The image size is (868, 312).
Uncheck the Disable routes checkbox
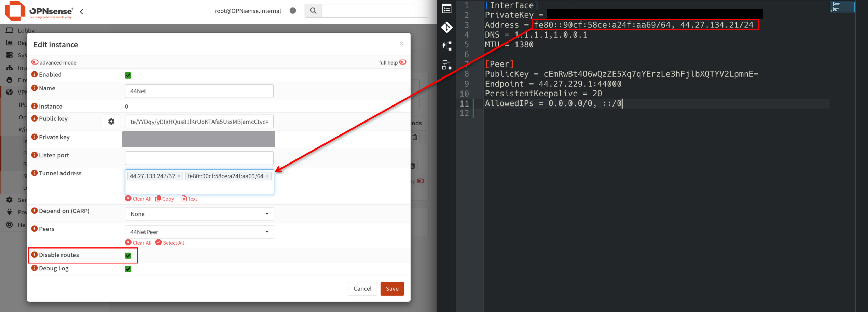click(x=128, y=255)
